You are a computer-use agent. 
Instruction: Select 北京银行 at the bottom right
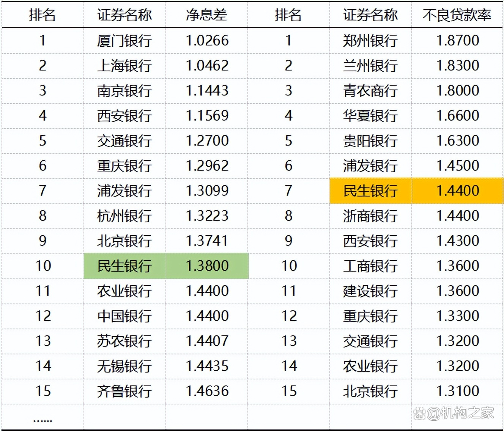coord(370,391)
